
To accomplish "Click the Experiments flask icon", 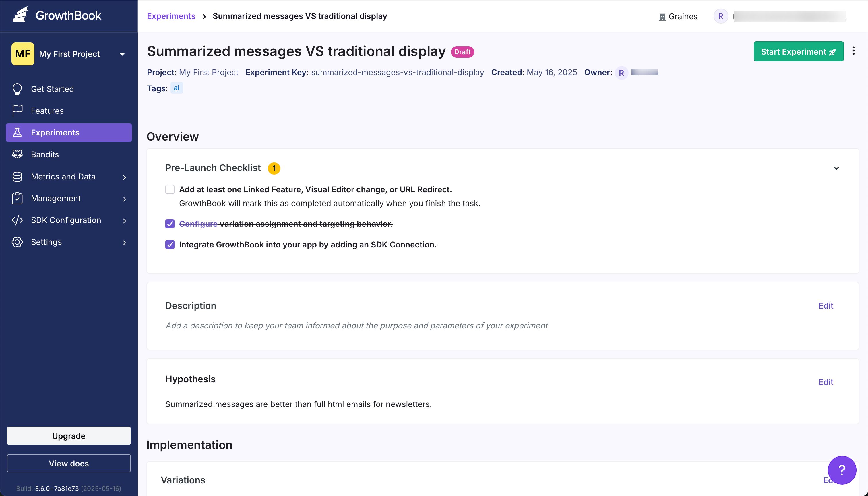I will coord(17,133).
